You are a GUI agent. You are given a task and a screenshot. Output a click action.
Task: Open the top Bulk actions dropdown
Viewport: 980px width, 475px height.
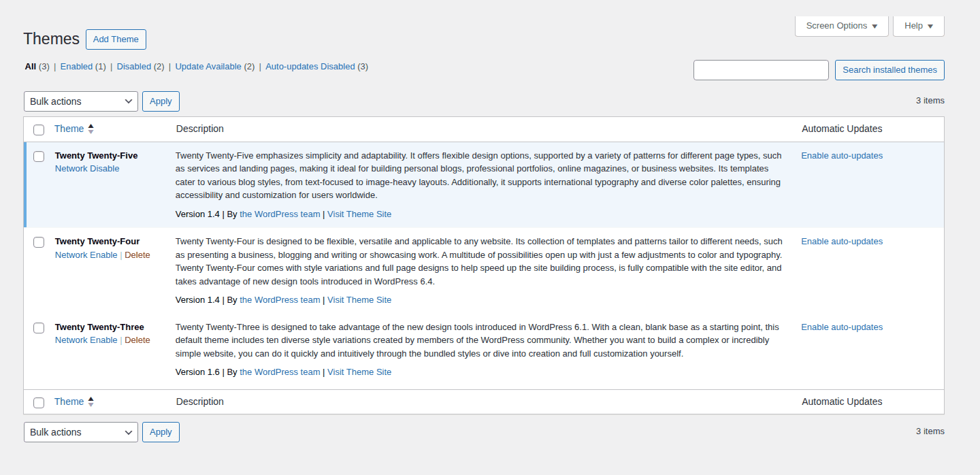(x=81, y=101)
